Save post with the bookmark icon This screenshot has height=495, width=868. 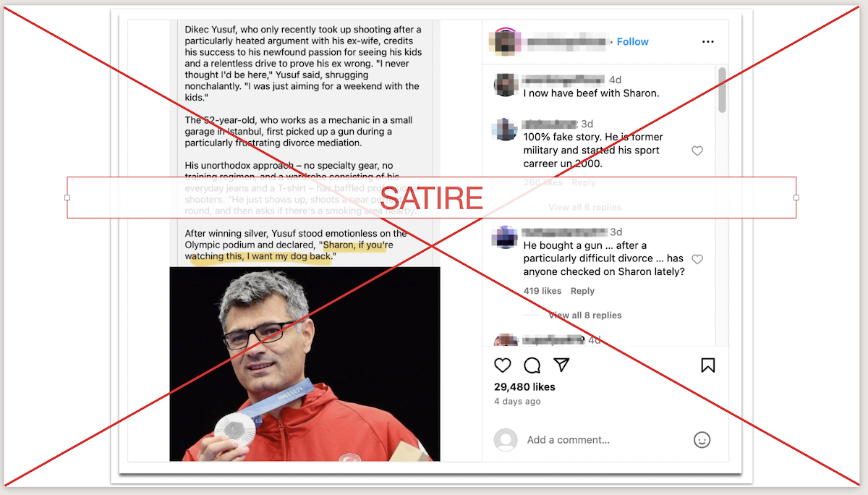(708, 365)
